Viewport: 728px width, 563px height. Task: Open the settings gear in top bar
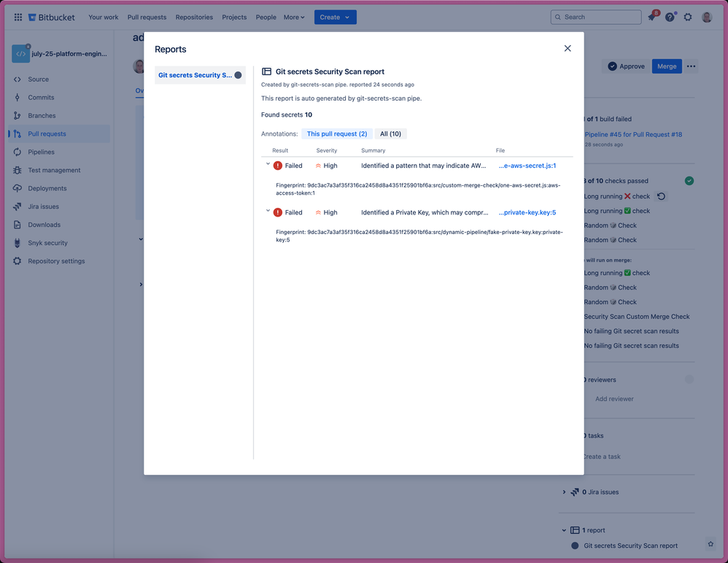688,18
